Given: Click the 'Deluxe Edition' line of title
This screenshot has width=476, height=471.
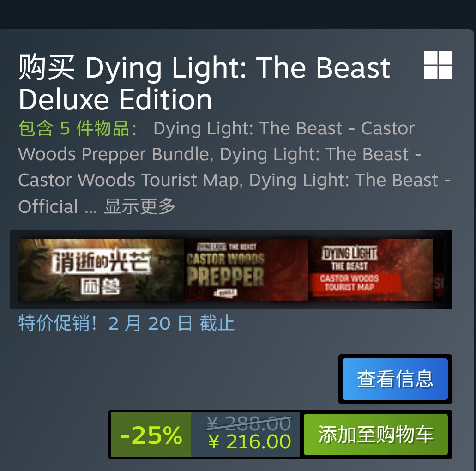Looking at the screenshot, I should click(115, 99).
